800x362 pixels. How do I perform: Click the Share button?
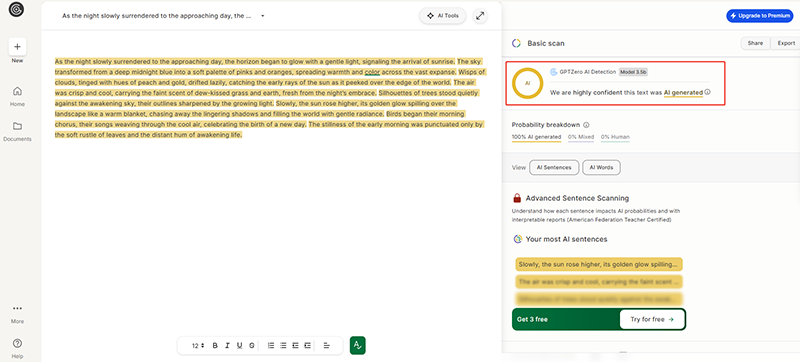[x=755, y=43]
